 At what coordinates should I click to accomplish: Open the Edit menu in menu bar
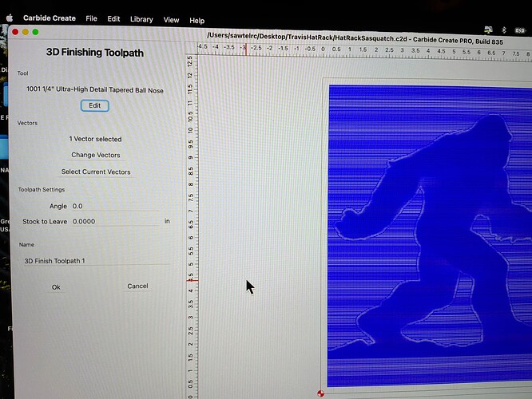coord(113,19)
